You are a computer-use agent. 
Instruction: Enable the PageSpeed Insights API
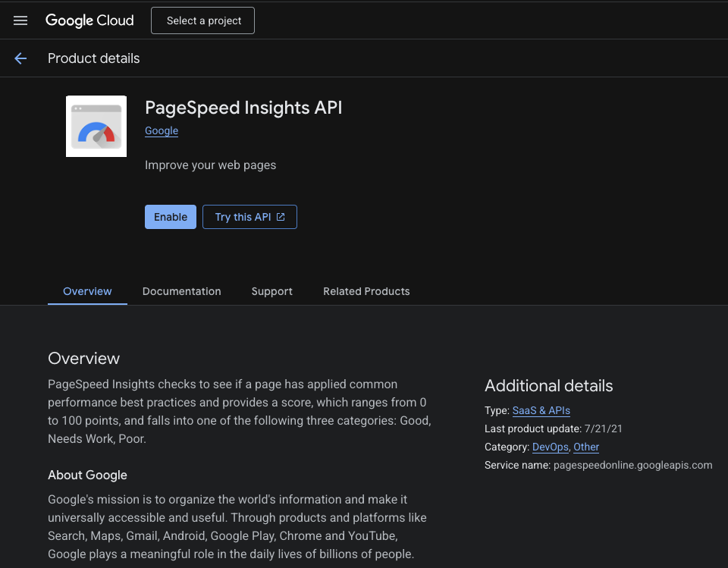point(170,217)
